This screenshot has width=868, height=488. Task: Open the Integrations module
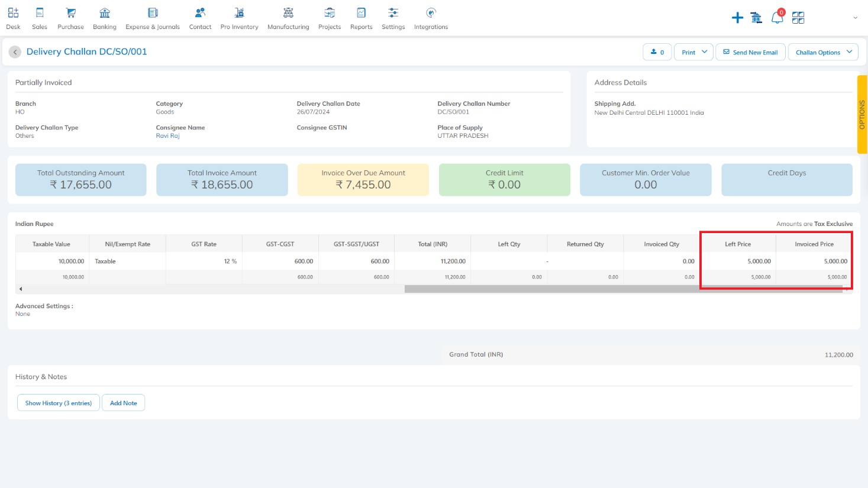[x=431, y=19]
